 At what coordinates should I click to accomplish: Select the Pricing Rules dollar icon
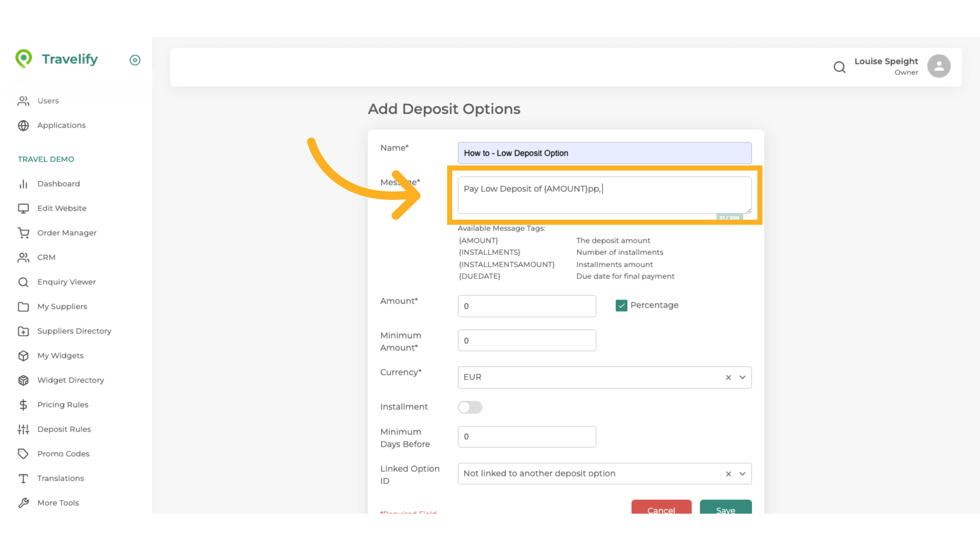pos(23,405)
